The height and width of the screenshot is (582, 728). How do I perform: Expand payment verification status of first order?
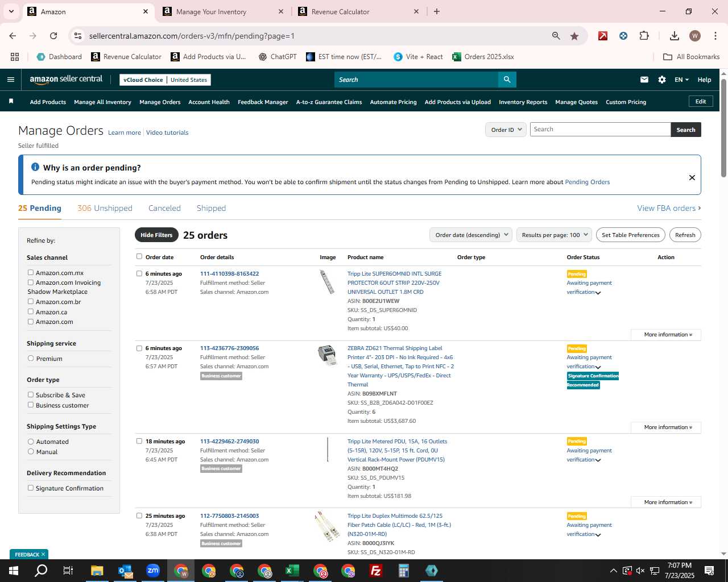[598, 293]
